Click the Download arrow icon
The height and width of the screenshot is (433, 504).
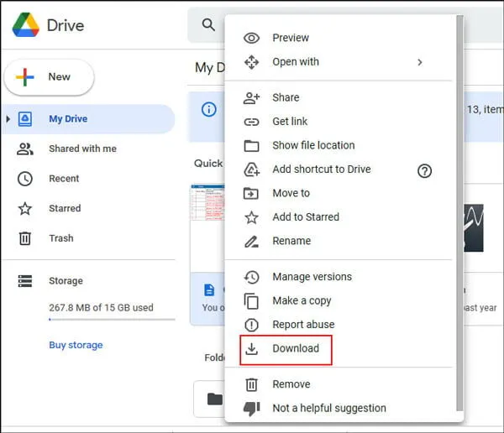(251, 348)
